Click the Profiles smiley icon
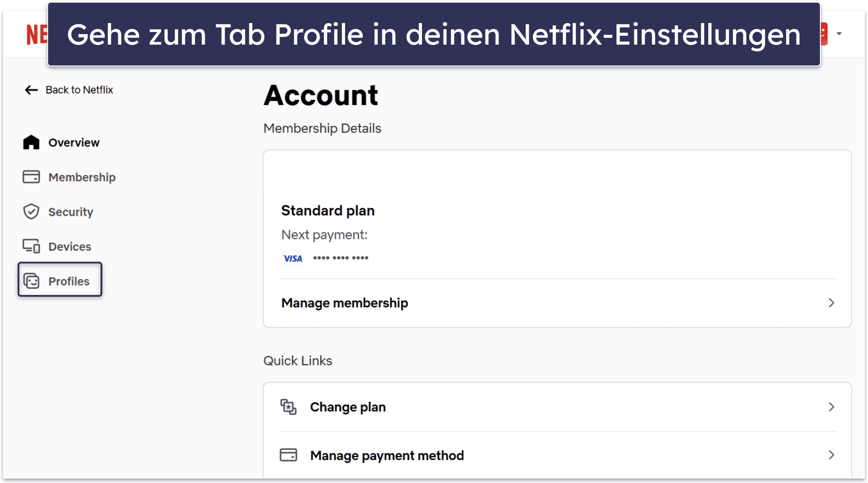 (31, 281)
